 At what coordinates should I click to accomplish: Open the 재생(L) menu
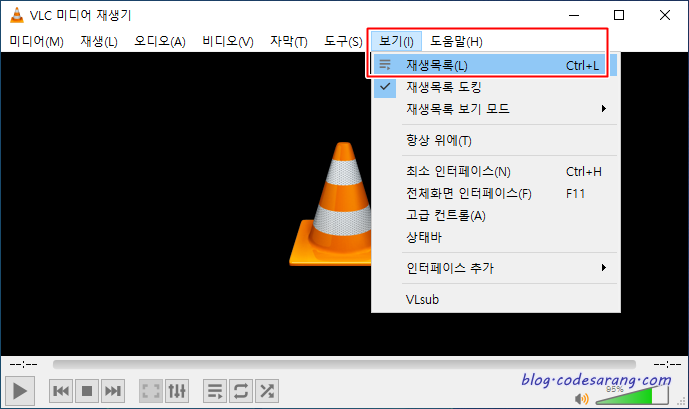99,41
